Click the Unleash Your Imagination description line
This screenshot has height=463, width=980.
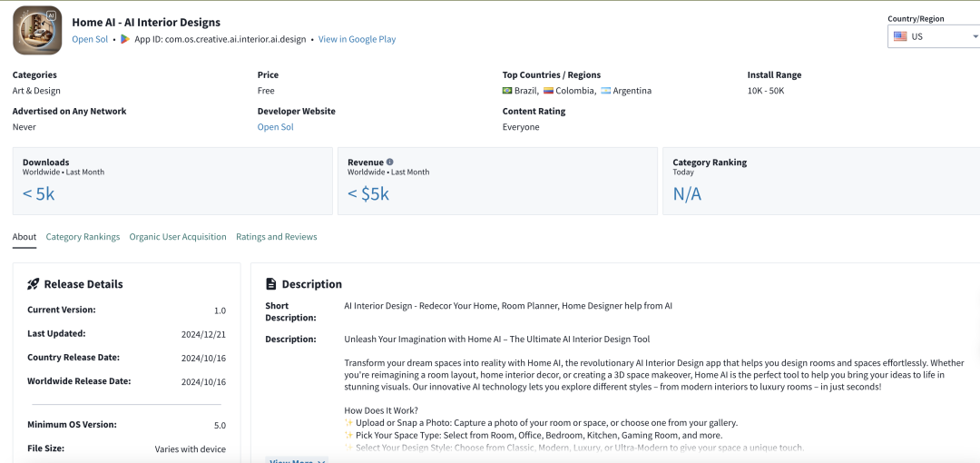click(497, 340)
